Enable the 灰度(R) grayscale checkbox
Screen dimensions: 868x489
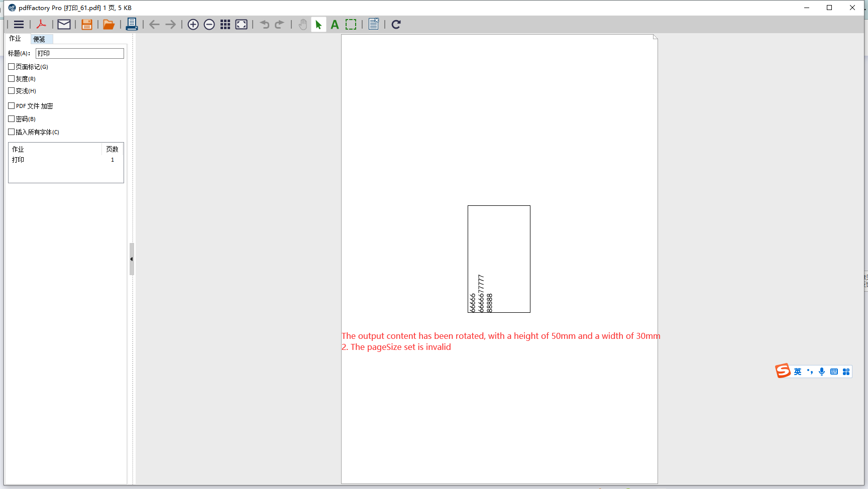(11, 78)
